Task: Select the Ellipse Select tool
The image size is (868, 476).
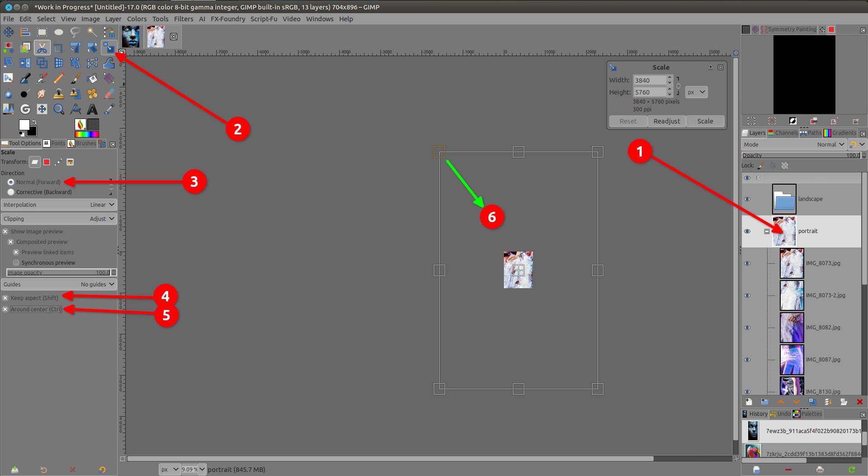Action: (59, 32)
